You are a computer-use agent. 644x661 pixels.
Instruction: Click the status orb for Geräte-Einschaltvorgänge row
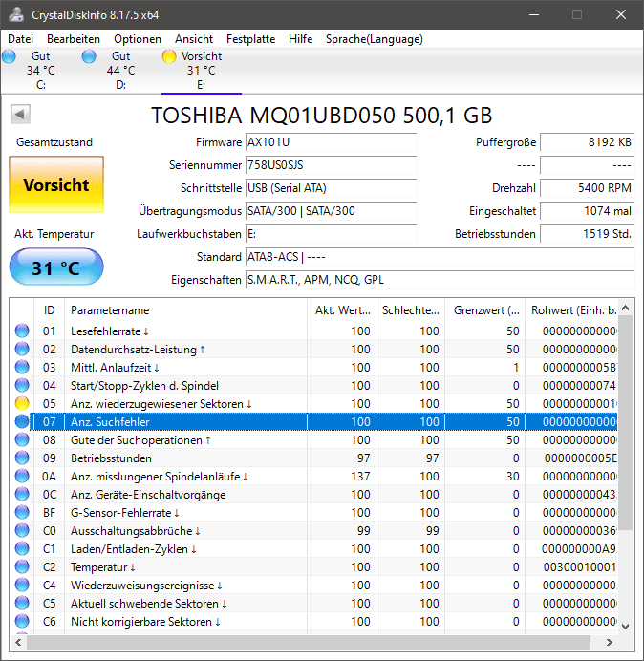pyautogui.click(x=22, y=494)
